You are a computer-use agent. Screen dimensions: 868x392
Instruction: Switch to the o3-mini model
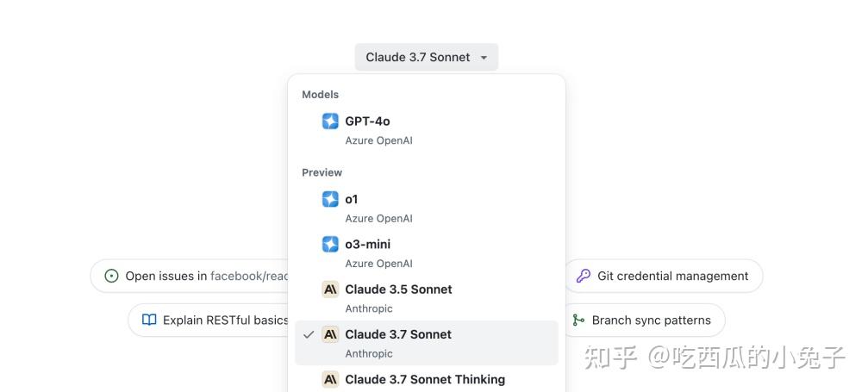pos(367,245)
